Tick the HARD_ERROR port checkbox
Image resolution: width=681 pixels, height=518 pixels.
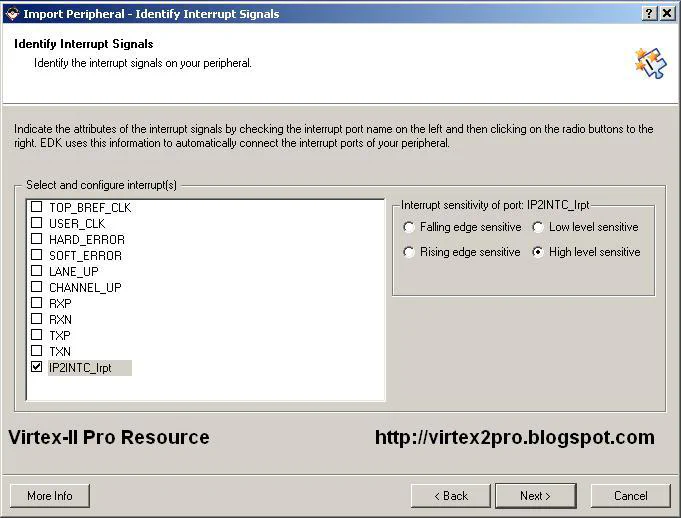(x=37, y=240)
